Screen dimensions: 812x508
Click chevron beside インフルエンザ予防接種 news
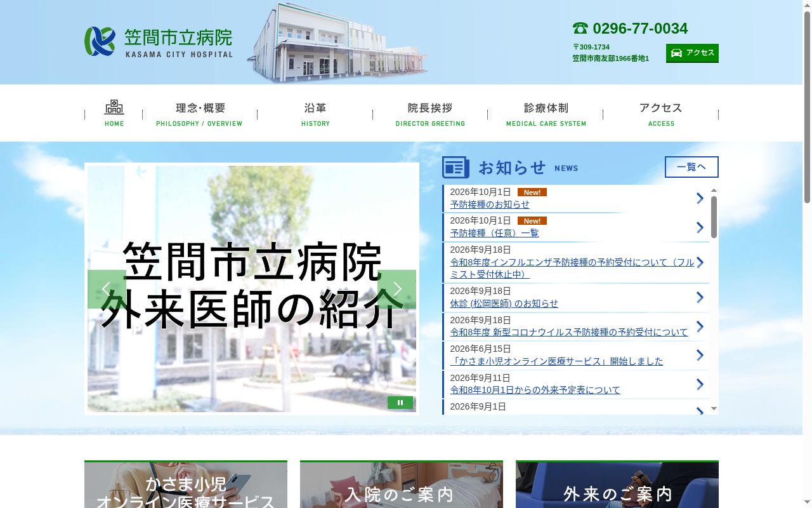tap(700, 262)
